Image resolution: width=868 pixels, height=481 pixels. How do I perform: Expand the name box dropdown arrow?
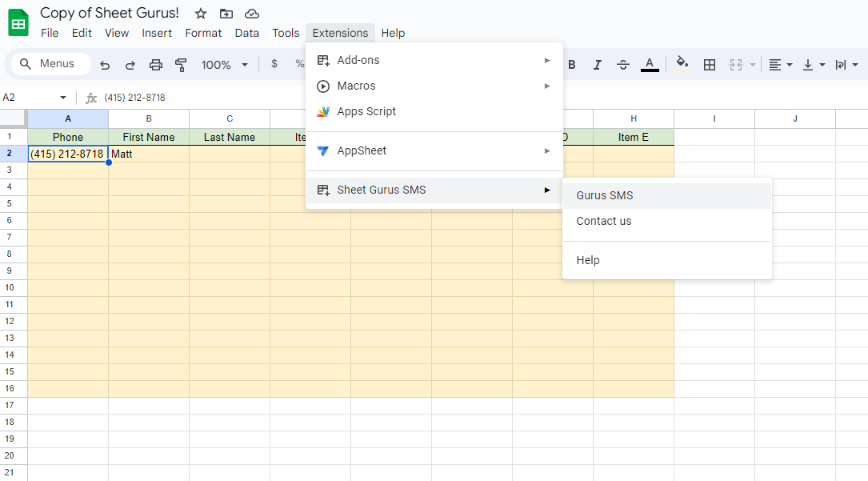point(63,98)
